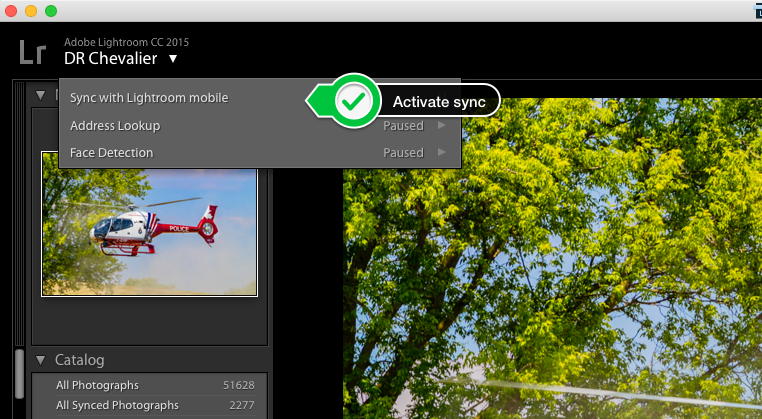Click the DR Chevalier identity plate name
The width and height of the screenshot is (762, 419).
[x=110, y=59]
